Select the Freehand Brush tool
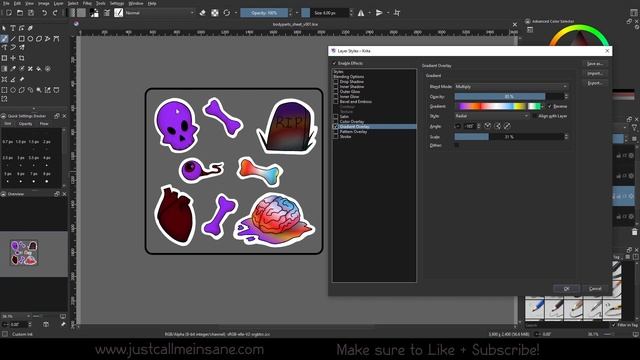640x360 pixels. [4, 39]
